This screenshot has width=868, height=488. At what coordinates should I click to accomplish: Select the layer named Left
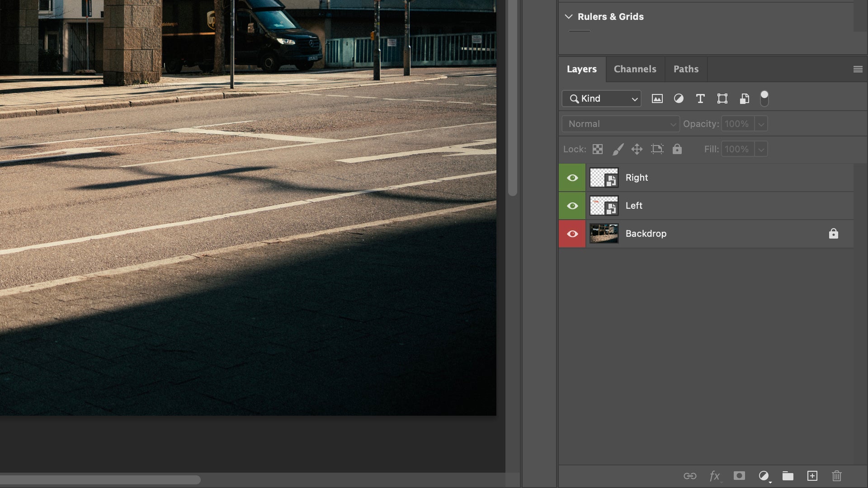tap(634, 206)
